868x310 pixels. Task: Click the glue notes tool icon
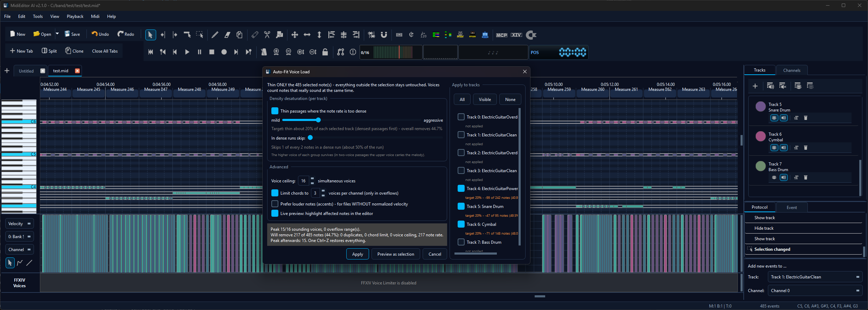tap(279, 34)
